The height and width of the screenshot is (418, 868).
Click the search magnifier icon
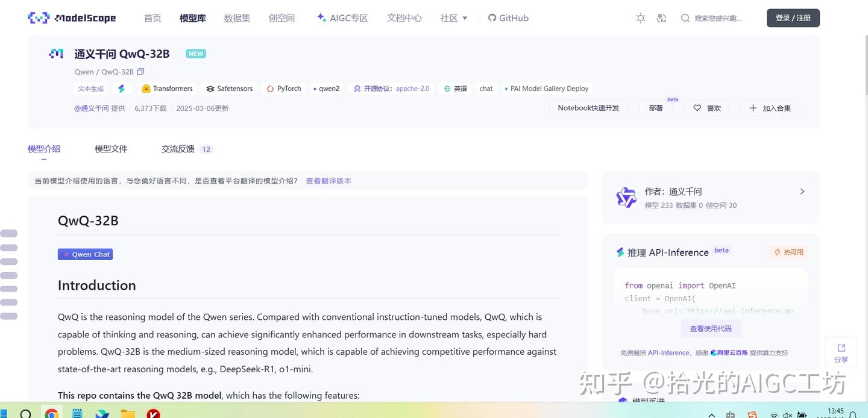[x=685, y=18]
